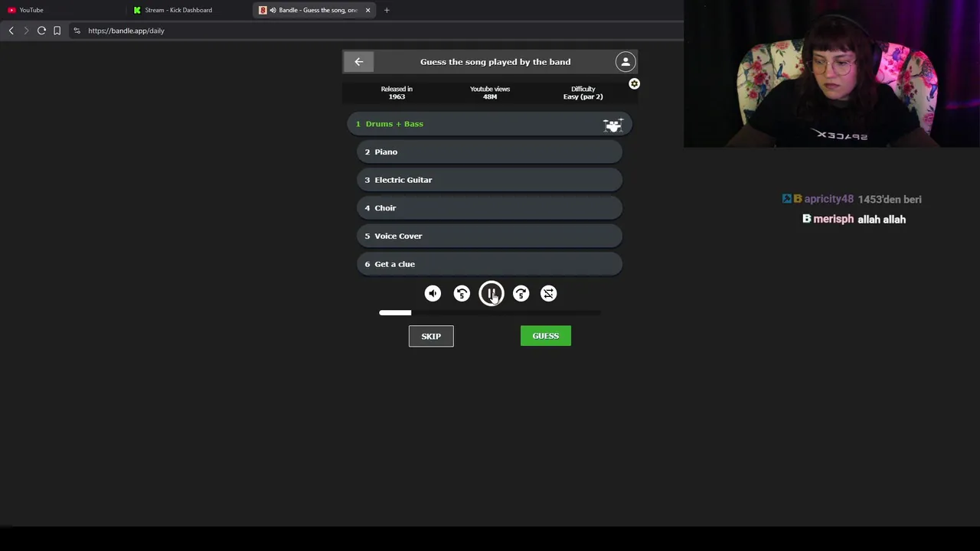Pause the song playback
Viewport: 980px width, 551px height.
tap(492, 294)
